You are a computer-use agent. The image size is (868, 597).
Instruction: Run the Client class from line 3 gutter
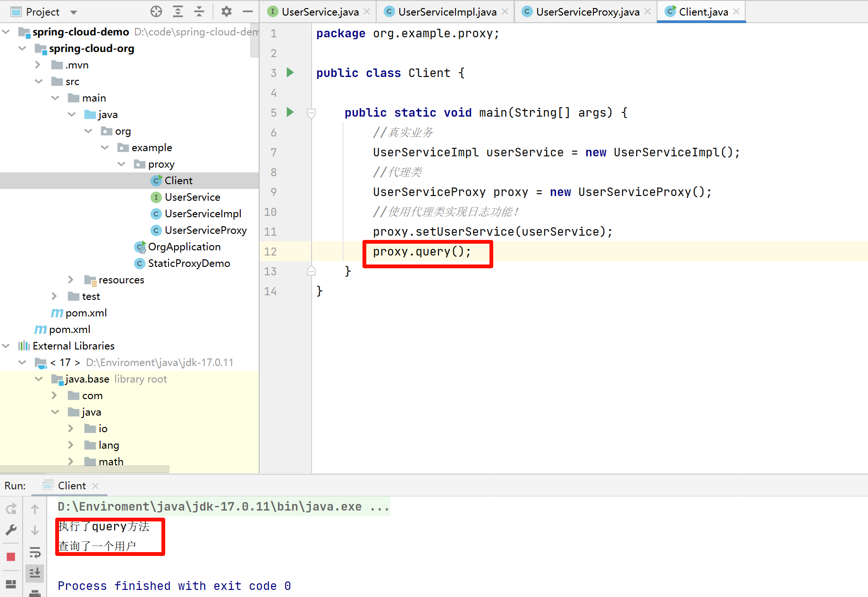point(290,72)
